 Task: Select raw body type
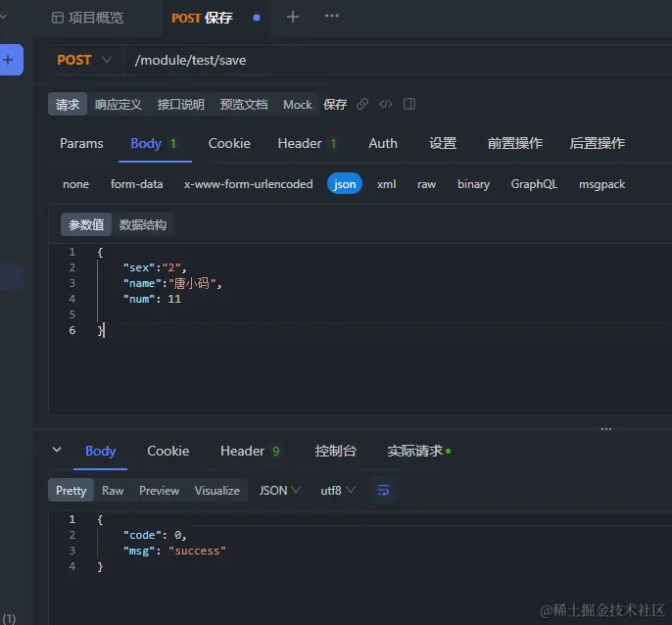(x=426, y=184)
